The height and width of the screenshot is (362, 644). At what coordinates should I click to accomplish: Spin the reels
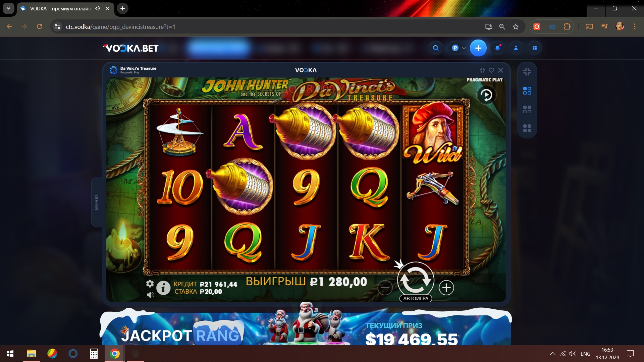[416, 280]
